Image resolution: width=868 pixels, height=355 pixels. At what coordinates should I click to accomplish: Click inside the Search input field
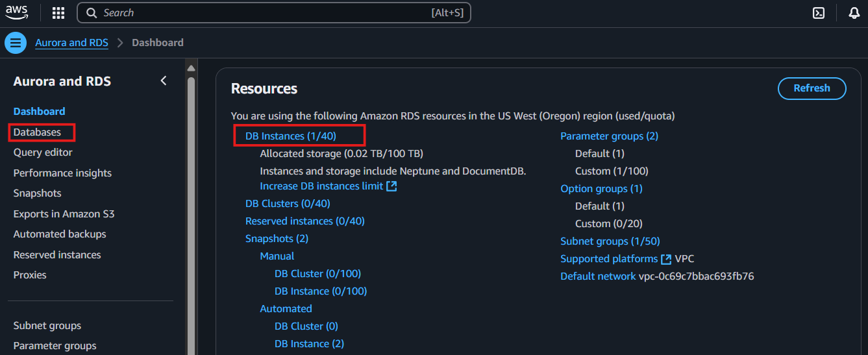point(273,13)
